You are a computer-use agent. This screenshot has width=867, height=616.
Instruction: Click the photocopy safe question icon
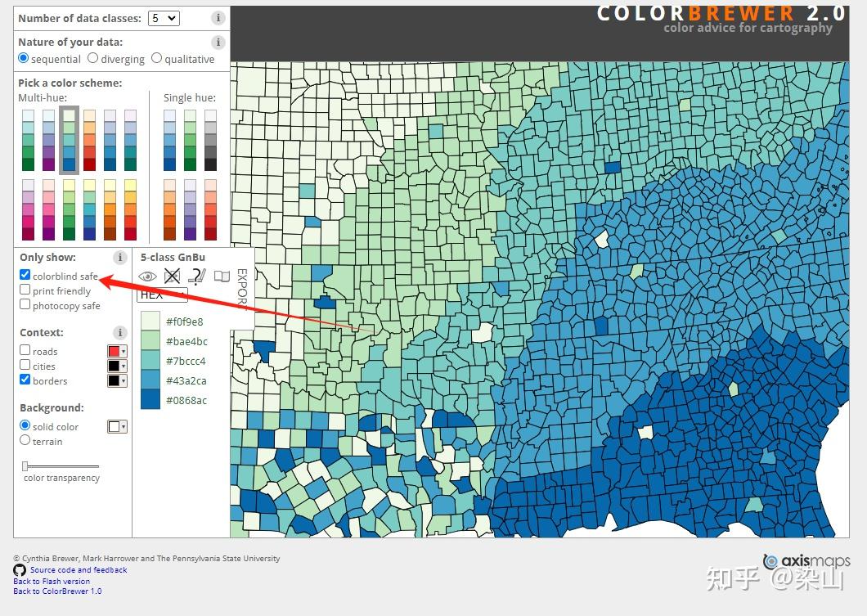(197, 276)
